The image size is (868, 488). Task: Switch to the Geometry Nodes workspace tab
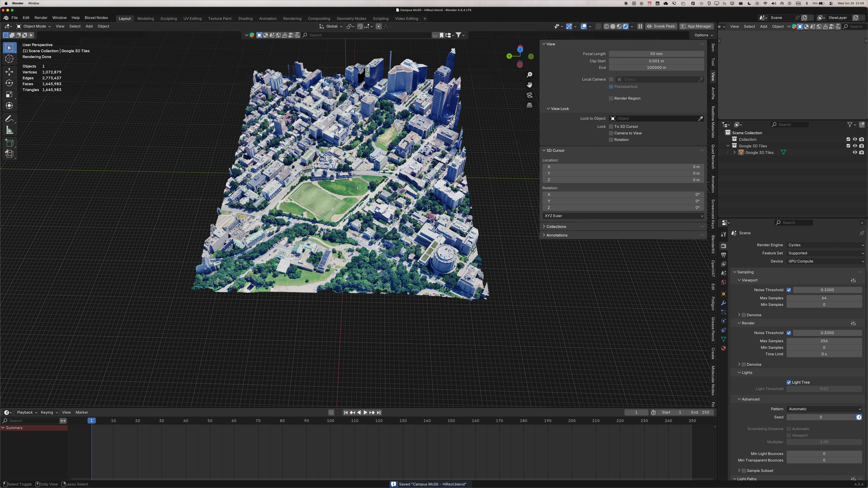pos(351,19)
